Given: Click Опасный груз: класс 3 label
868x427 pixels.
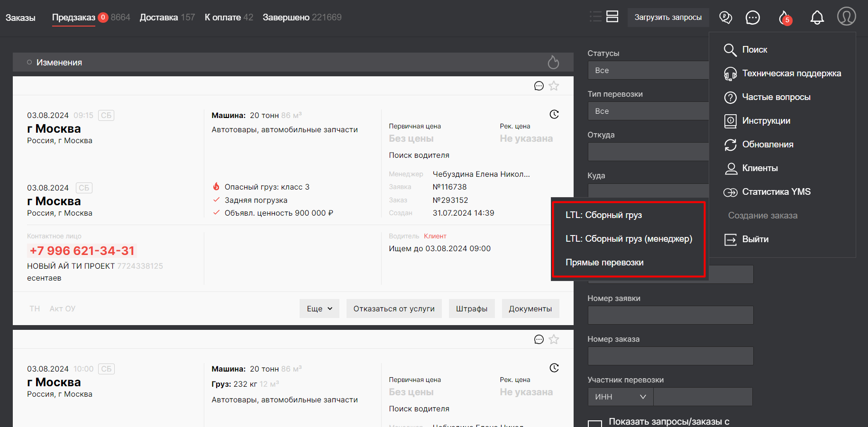Looking at the screenshot, I should pos(267,187).
